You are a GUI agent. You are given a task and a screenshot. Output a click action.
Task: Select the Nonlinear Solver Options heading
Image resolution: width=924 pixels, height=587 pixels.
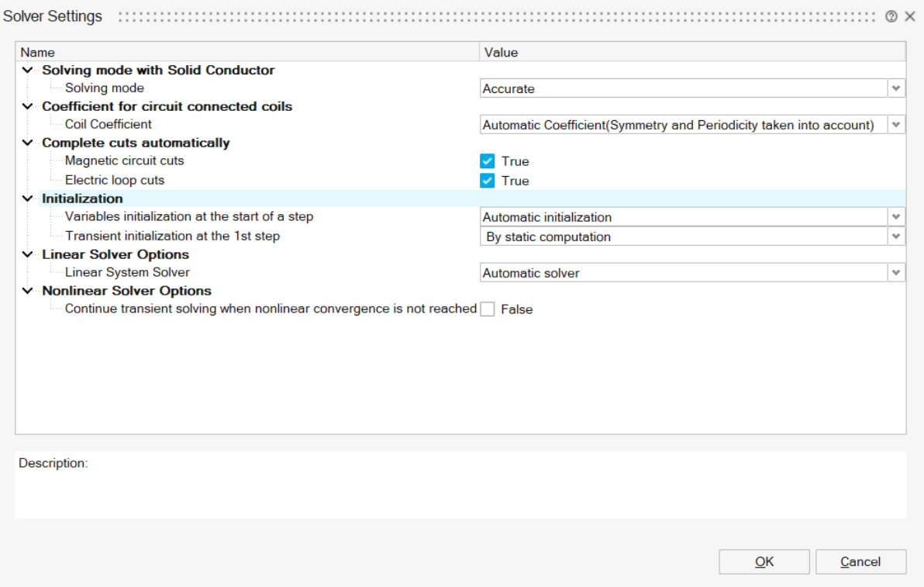[x=126, y=291]
